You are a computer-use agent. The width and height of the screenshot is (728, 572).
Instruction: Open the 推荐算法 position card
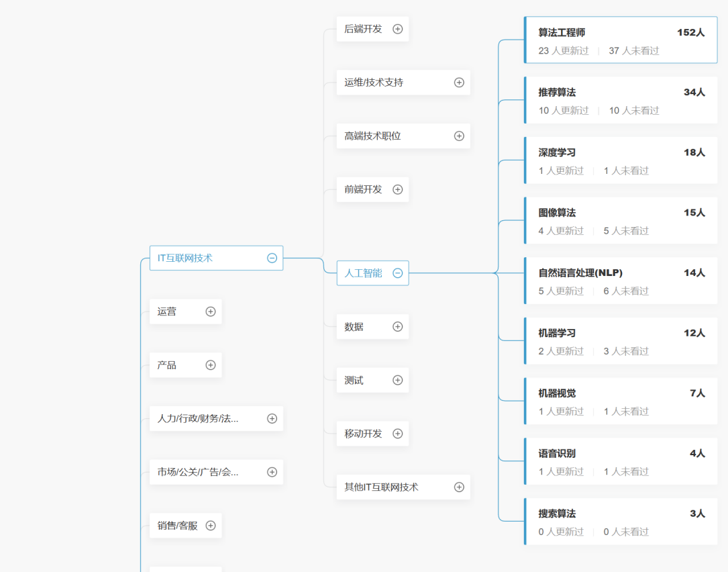[621, 101]
